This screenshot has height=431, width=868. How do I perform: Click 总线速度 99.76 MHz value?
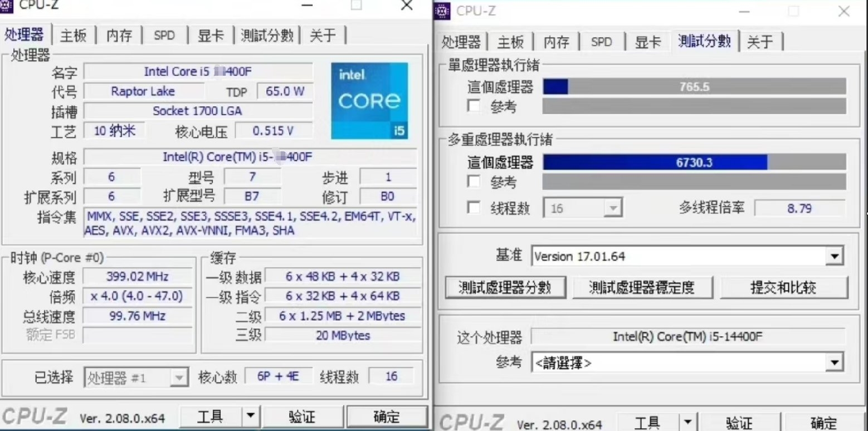coord(138,316)
